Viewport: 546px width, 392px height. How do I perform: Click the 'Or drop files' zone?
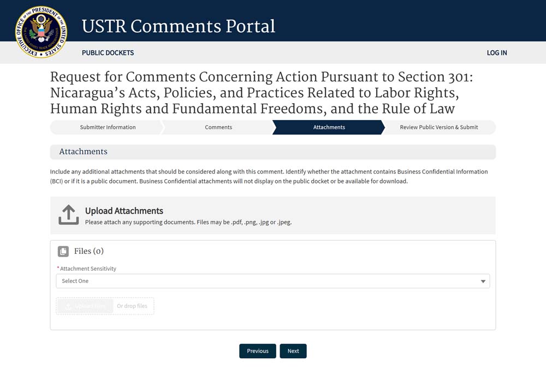point(132,306)
